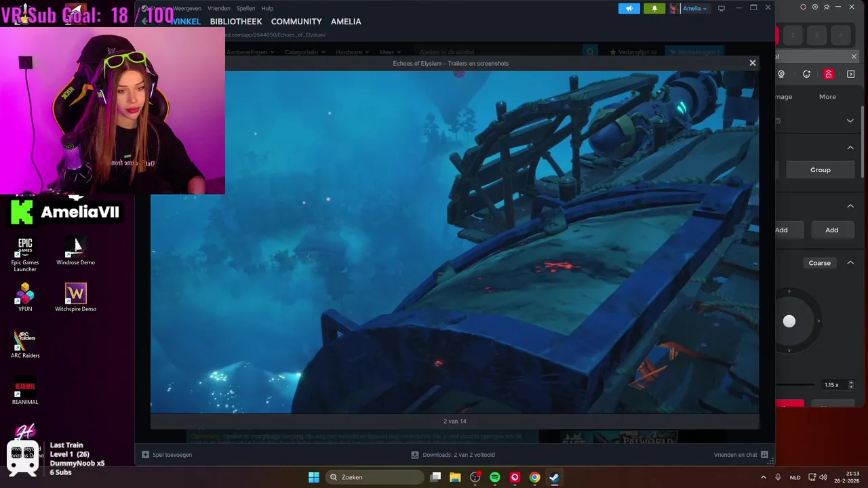868x488 pixels.
Task: Open the Weergeven menu in Steam
Action: [187, 8]
